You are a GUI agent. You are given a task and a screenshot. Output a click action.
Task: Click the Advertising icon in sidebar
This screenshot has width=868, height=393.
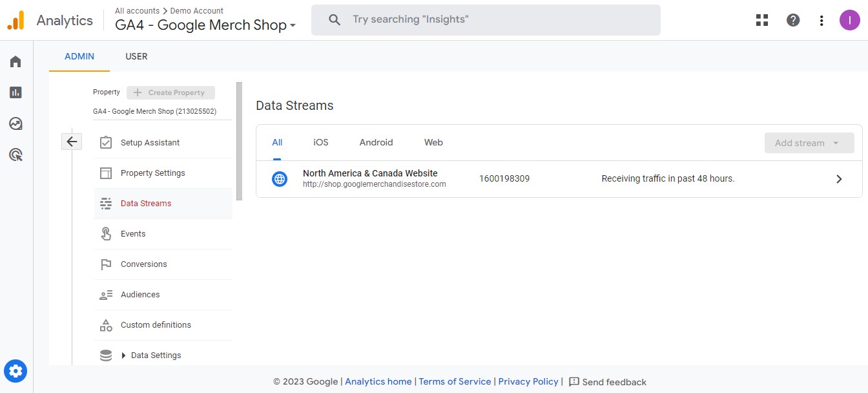pyautogui.click(x=15, y=154)
